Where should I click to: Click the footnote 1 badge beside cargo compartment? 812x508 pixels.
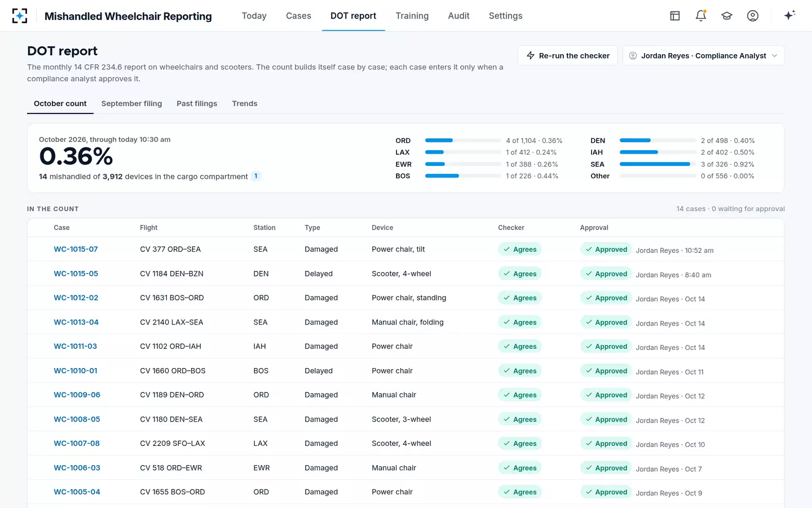pos(256,176)
